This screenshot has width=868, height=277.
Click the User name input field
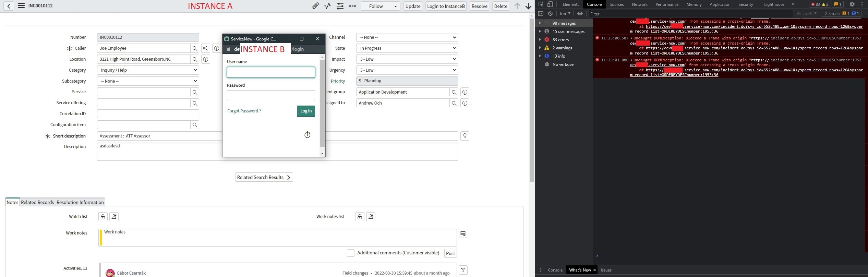pos(270,72)
